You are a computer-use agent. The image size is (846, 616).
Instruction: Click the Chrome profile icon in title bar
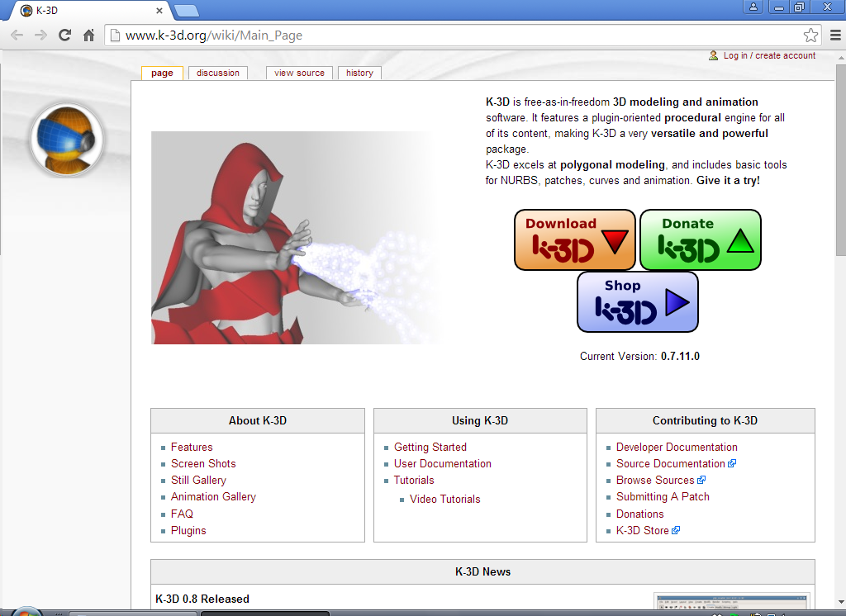(753, 7)
